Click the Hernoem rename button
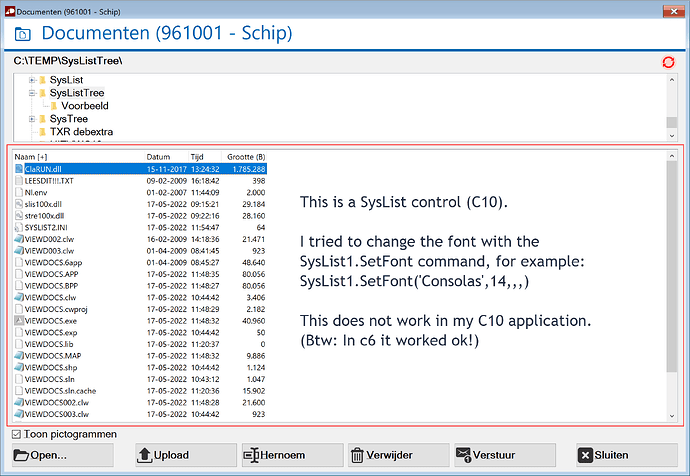Viewport: 690px width, 476px height. click(293, 455)
